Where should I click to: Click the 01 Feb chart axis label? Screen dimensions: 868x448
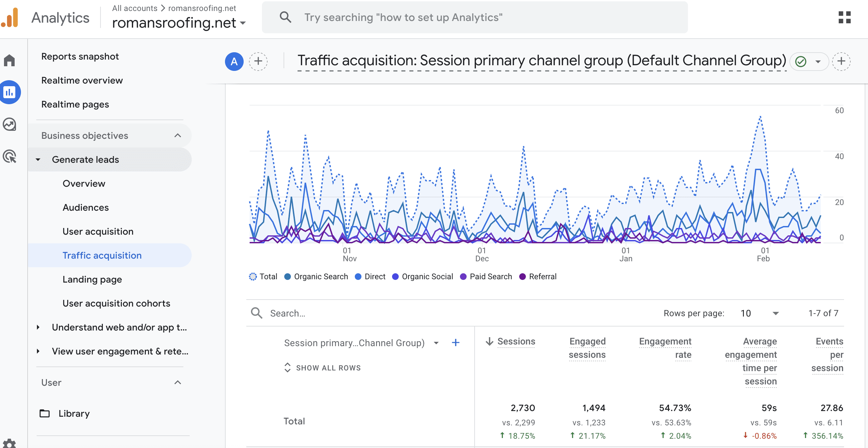[x=764, y=255]
